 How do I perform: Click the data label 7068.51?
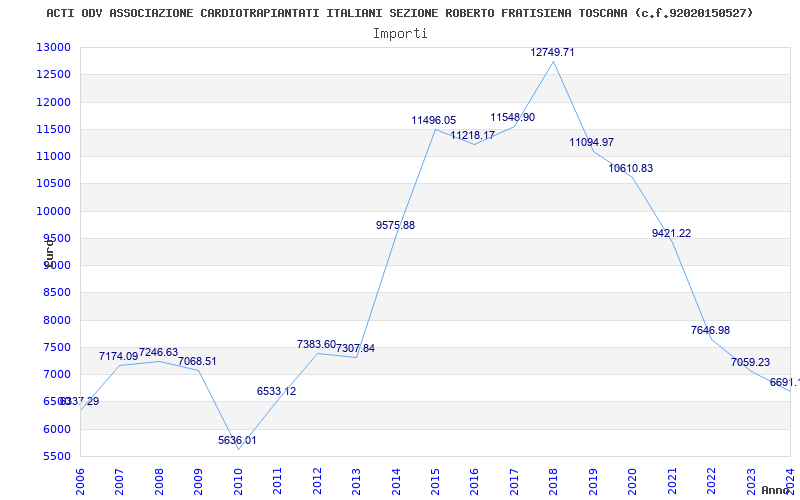[197, 361]
